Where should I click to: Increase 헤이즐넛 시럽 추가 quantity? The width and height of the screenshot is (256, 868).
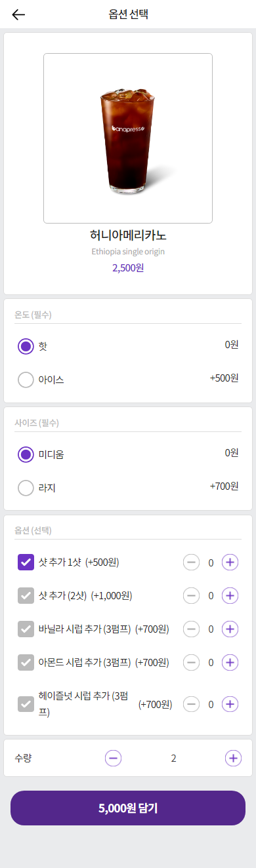click(230, 704)
